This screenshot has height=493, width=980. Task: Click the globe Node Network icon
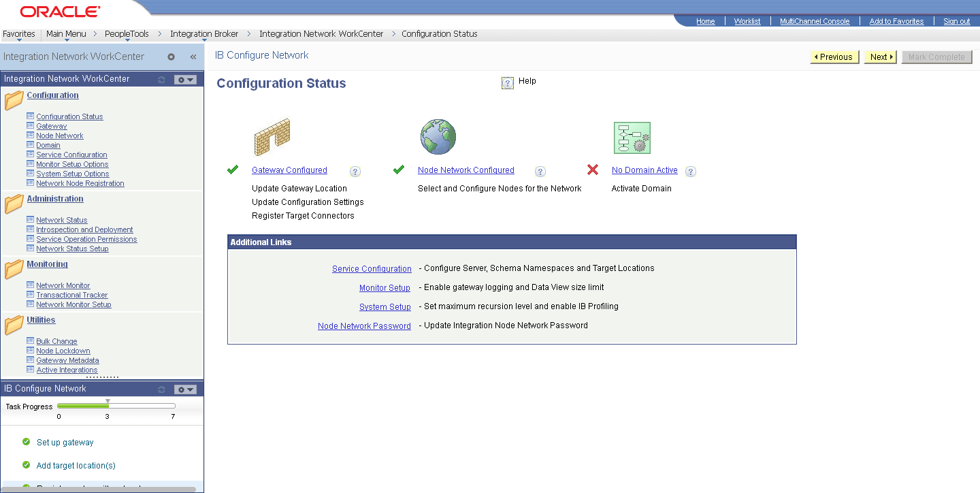(x=438, y=136)
